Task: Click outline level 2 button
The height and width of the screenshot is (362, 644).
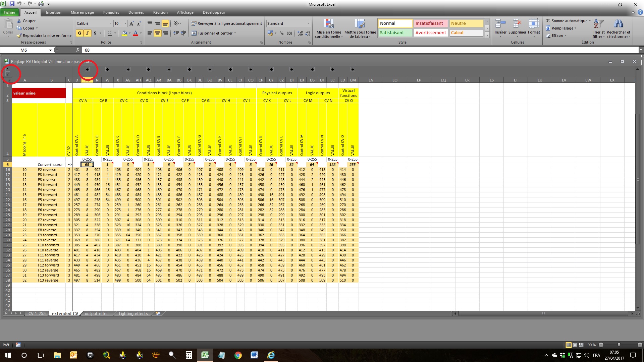Action: [7, 74]
